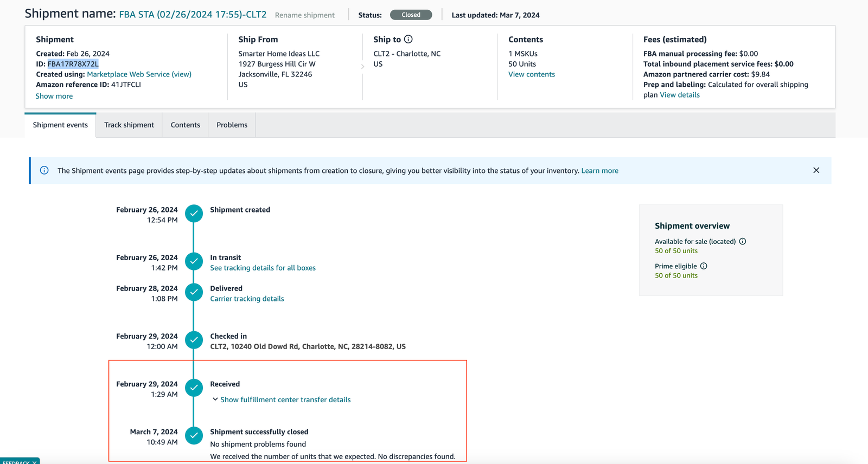The image size is (868, 464).
Task: Open See tracking details for all boxes
Action: click(x=263, y=268)
